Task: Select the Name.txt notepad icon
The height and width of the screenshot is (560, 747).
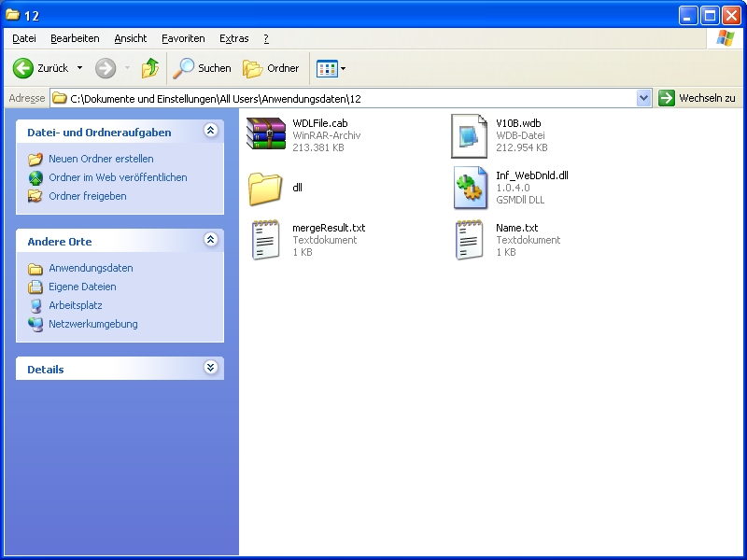Action: point(470,240)
